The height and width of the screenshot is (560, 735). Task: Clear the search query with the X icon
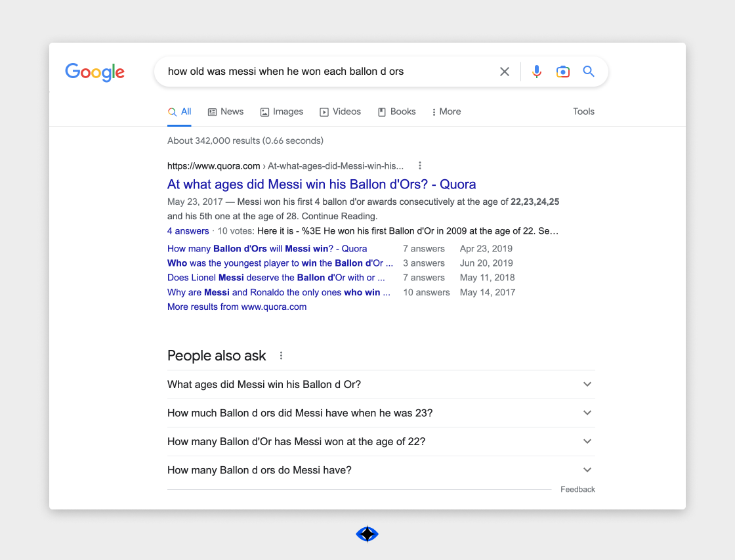[x=505, y=72]
